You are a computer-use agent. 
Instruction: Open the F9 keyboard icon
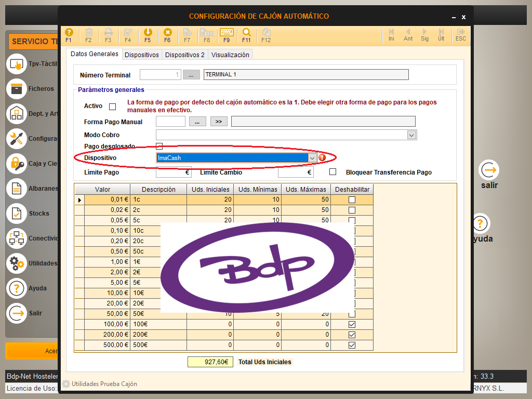(227, 33)
